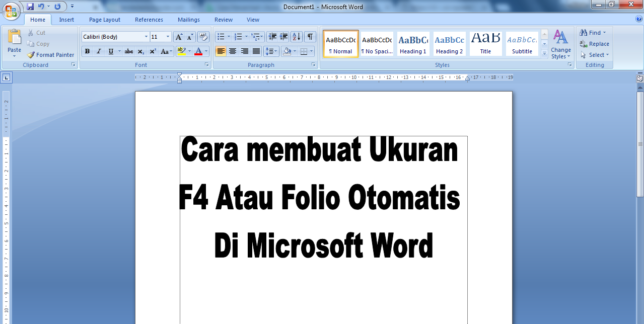The height and width of the screenshot is (324, 644).
Task: Expand the Styles gallery More arrow
Action: (544, 54)
